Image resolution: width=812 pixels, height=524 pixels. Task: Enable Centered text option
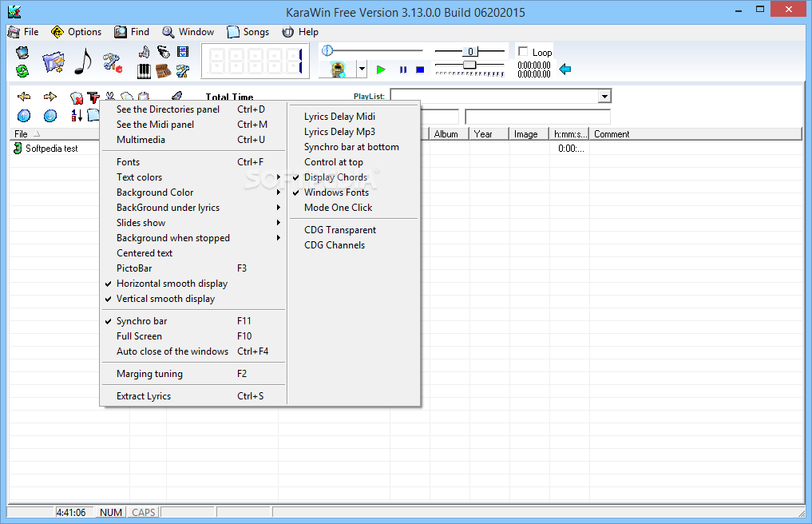pyautogui.click(x=145, y=253)
